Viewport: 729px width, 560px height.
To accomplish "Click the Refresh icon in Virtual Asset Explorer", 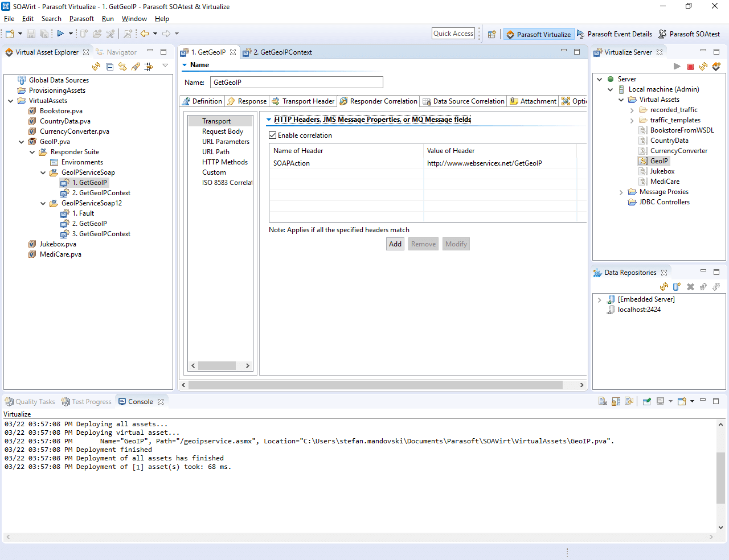I will pyautogui.click(x=96, y=67).
